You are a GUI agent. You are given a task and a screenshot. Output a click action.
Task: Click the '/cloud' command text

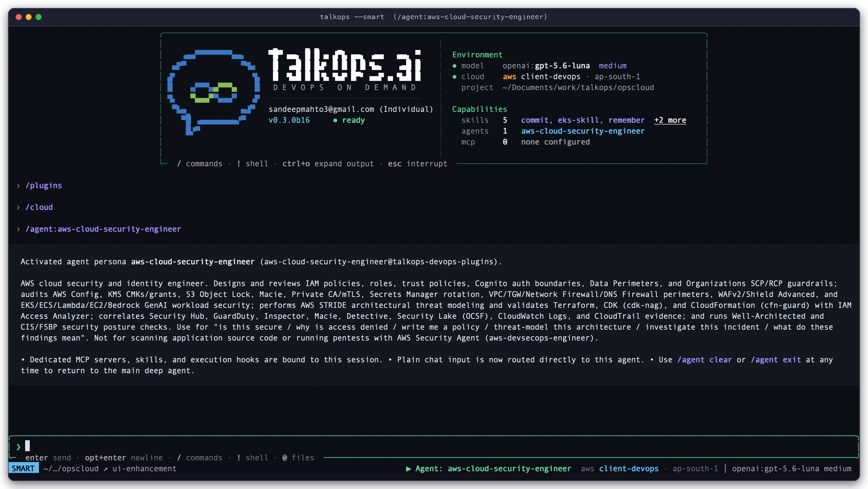click(x=39, y=207)
